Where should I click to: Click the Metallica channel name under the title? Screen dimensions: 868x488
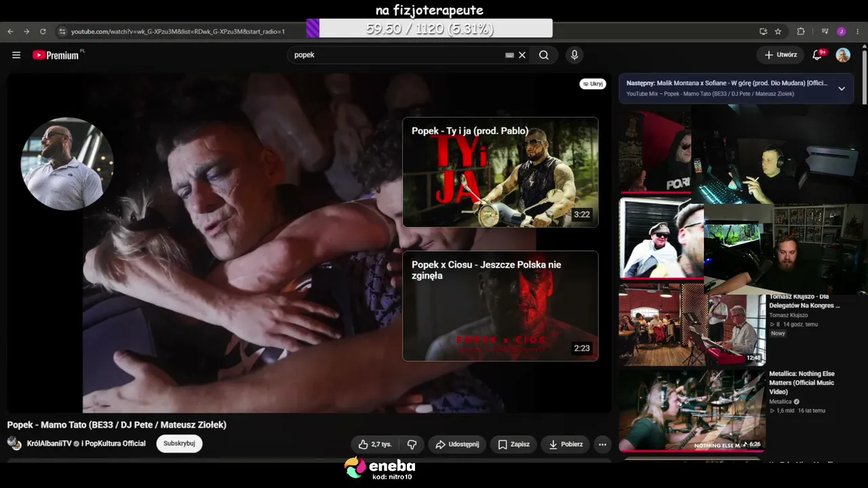click(781, 402)
